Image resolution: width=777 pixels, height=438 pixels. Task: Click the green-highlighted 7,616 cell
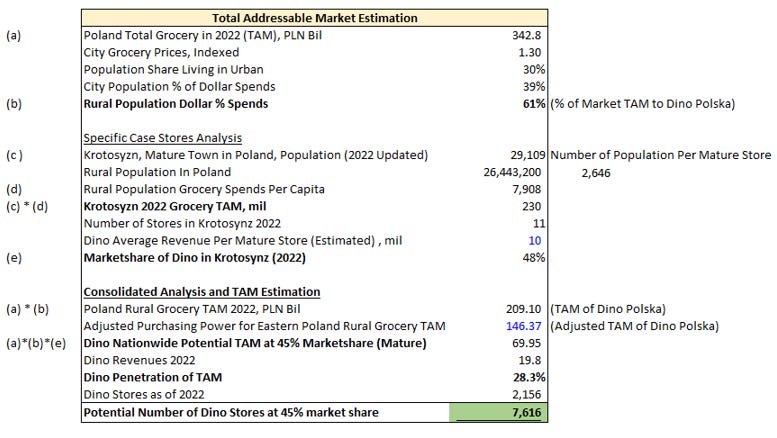click(x=499, y=412)
